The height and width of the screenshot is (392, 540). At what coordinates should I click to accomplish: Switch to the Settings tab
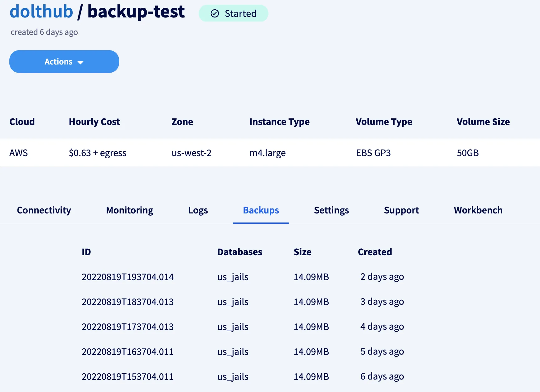tap(331, 210)
